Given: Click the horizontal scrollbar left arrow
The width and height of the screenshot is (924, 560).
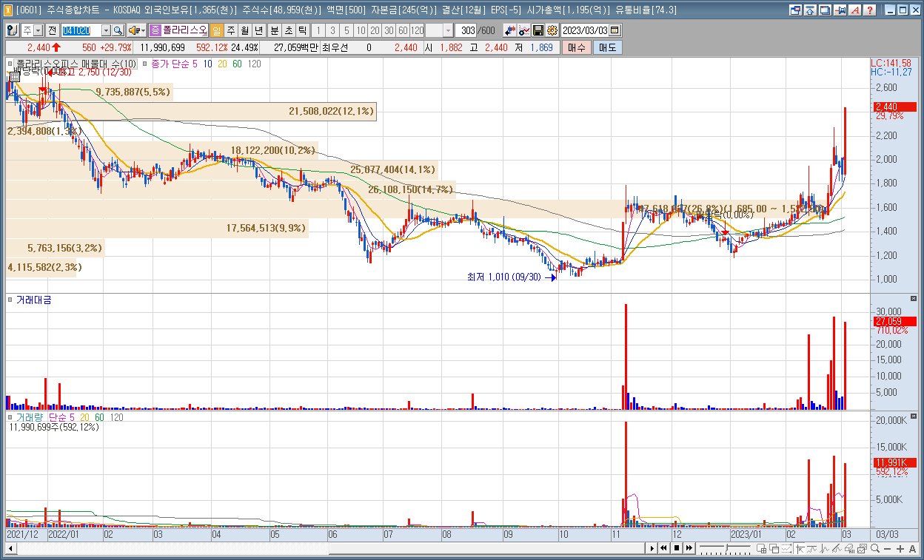Looking at the screenshot, I should 10,548.
